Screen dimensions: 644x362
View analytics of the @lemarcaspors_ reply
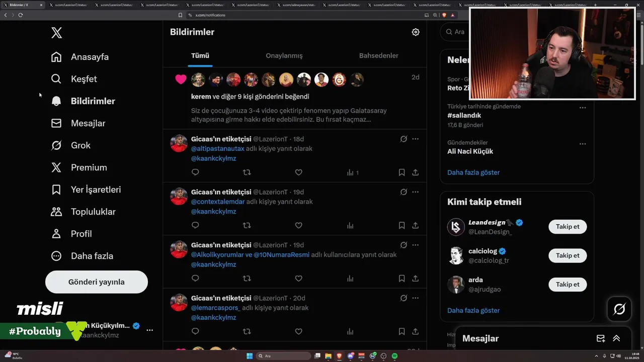pyautogui.click(x=350, y=331)
